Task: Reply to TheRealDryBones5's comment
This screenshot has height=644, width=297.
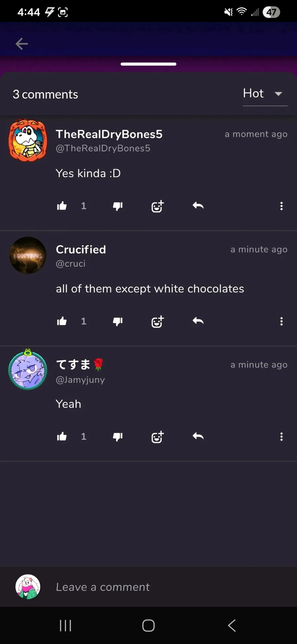Action: click(x=198, y=206)
